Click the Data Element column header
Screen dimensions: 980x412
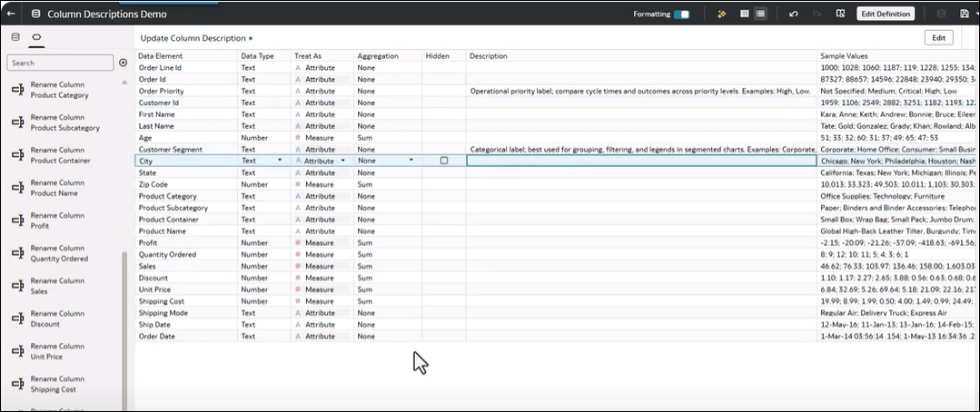coord(161,56)
